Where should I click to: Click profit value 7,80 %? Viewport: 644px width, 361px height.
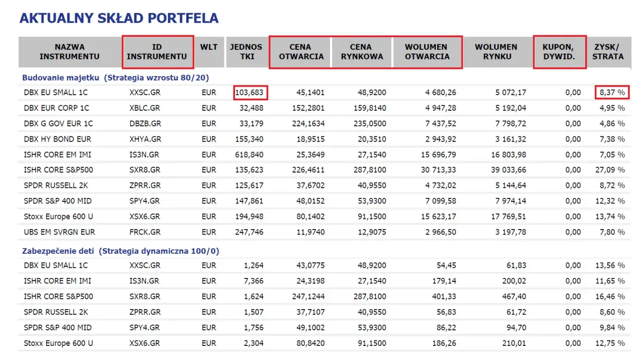pos(612,232)
